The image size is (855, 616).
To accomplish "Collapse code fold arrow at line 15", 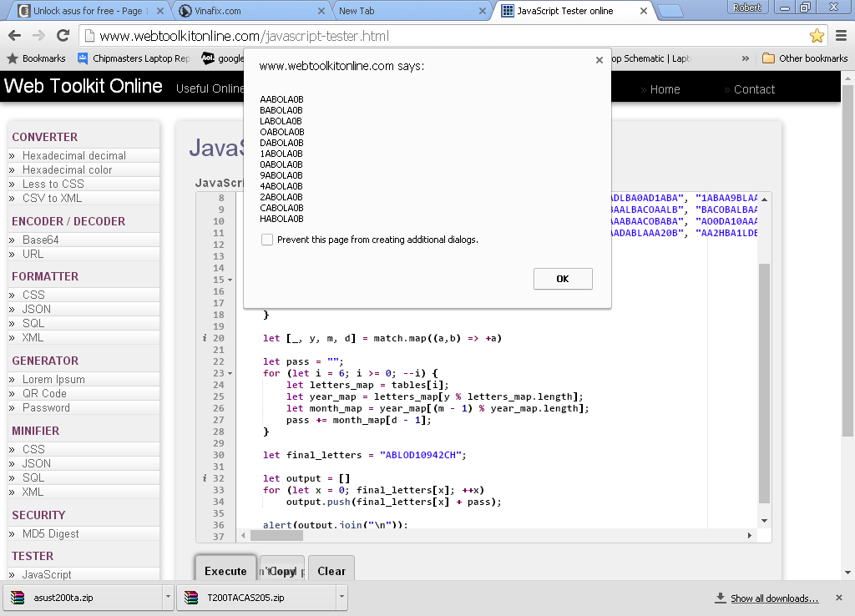I will click(230, 280).
